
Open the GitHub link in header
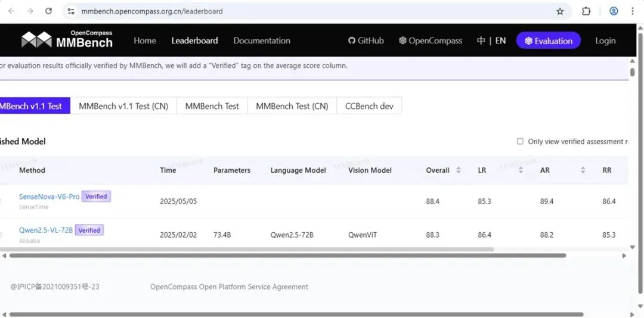pyautogui.click(x=366, y=40)
